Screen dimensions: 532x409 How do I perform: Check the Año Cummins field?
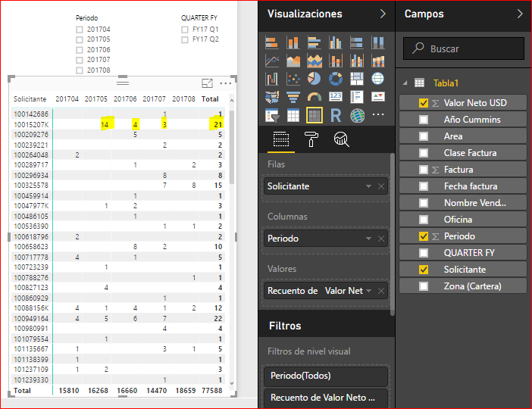[x=424, y=120]
